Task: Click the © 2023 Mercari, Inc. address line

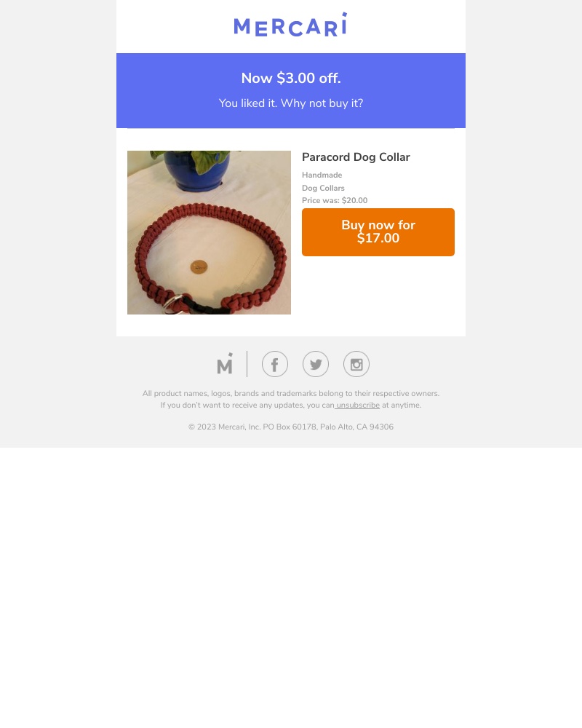Action: [x=291, y=427]
